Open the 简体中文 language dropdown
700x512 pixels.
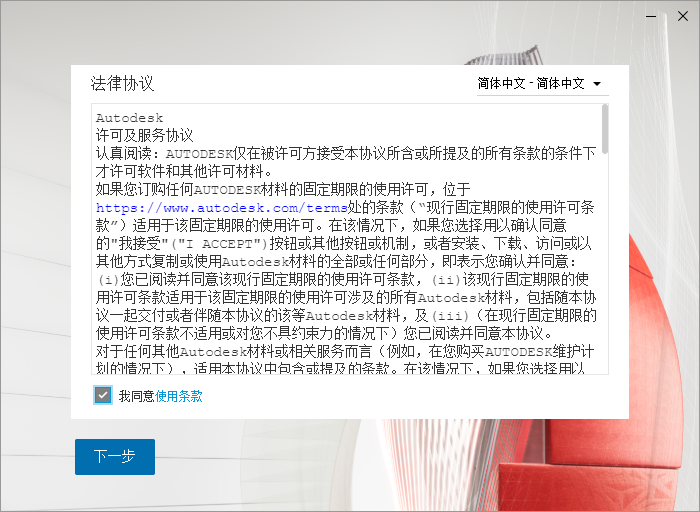point(542,83)
